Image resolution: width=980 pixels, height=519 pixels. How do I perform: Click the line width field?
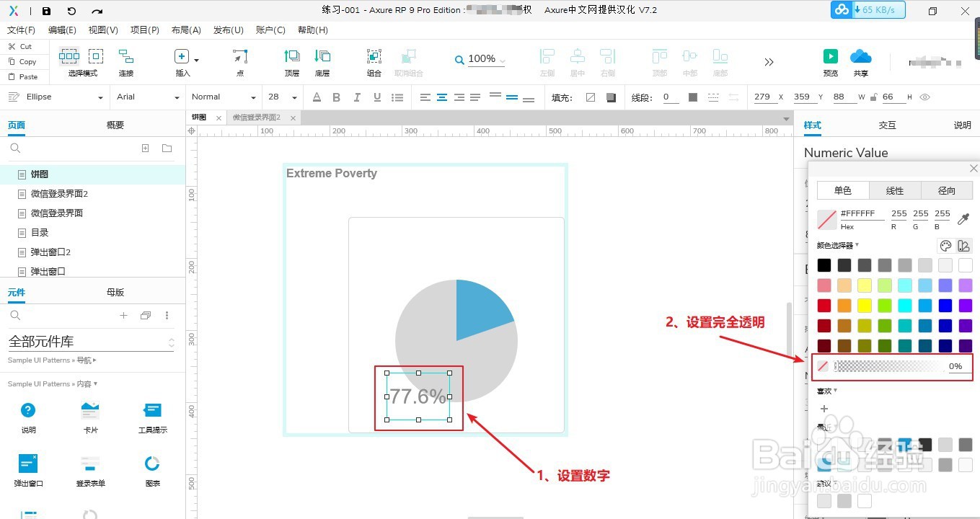[671, 97]
